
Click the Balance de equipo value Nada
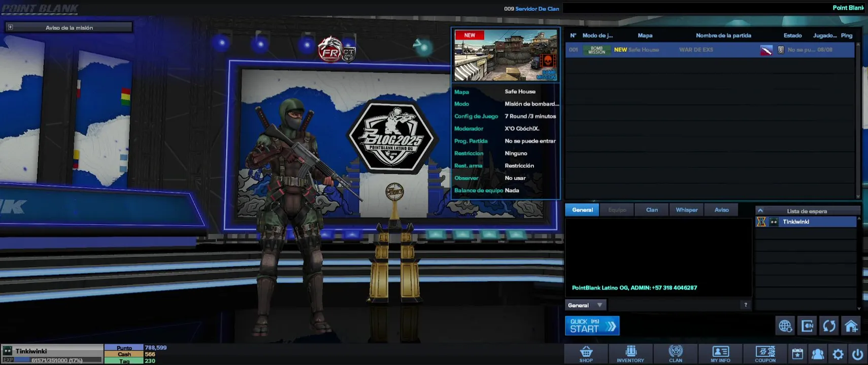[512, 191]
